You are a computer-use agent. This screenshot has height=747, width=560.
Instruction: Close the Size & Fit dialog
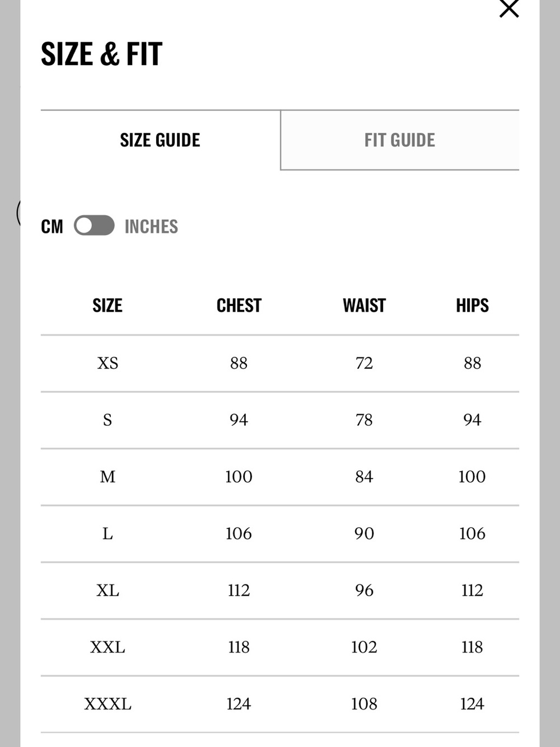click(509, 8)
